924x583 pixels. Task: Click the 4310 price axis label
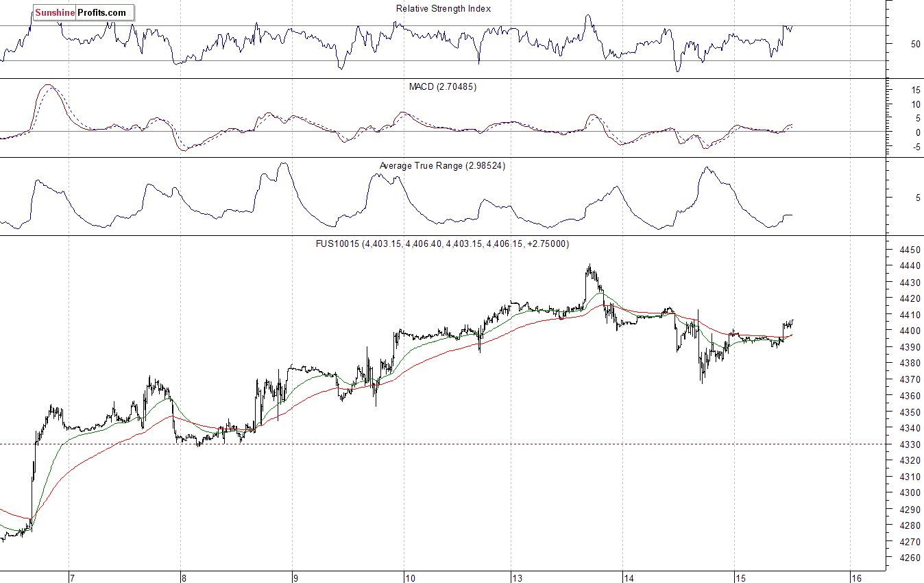911,477
